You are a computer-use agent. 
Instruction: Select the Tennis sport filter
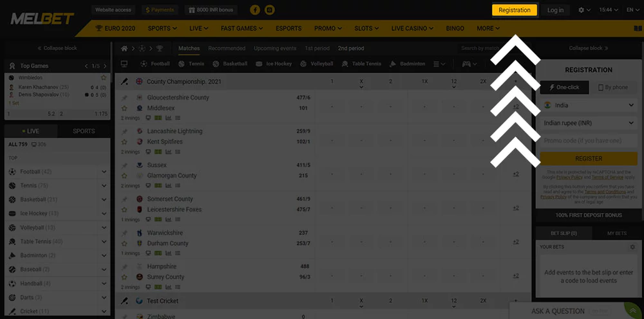coord(191,64)
